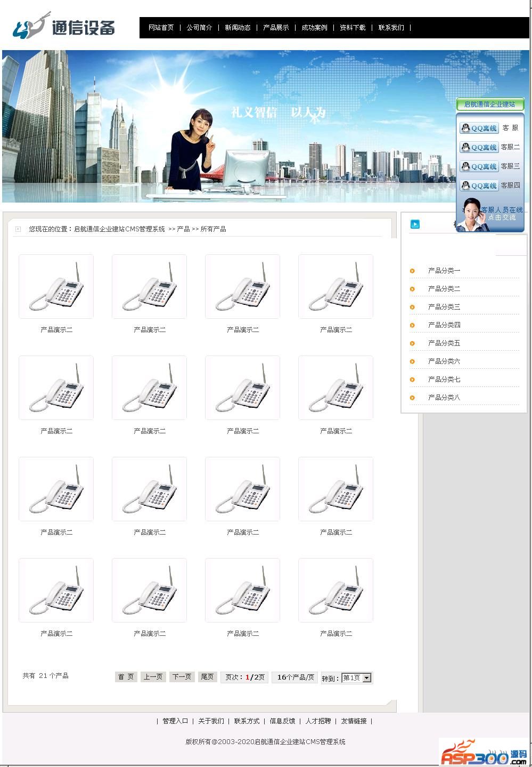Screen dimensions: 532x767
Task: Click the 下一页 pagination button
Action: click(182, 677)
